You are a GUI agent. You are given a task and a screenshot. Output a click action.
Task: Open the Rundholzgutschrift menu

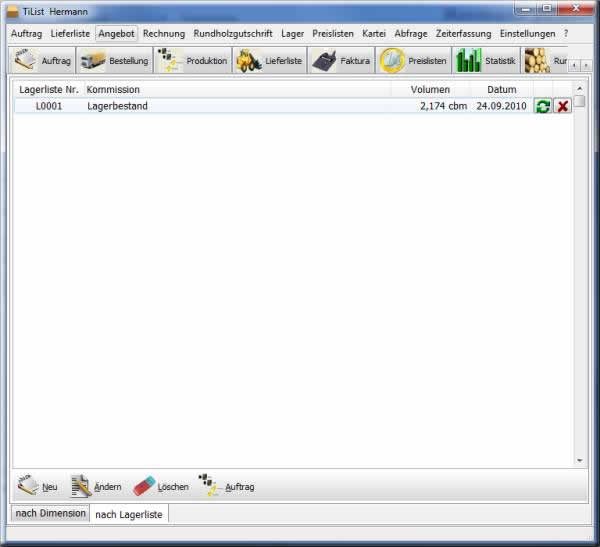(x=233, y=34)
